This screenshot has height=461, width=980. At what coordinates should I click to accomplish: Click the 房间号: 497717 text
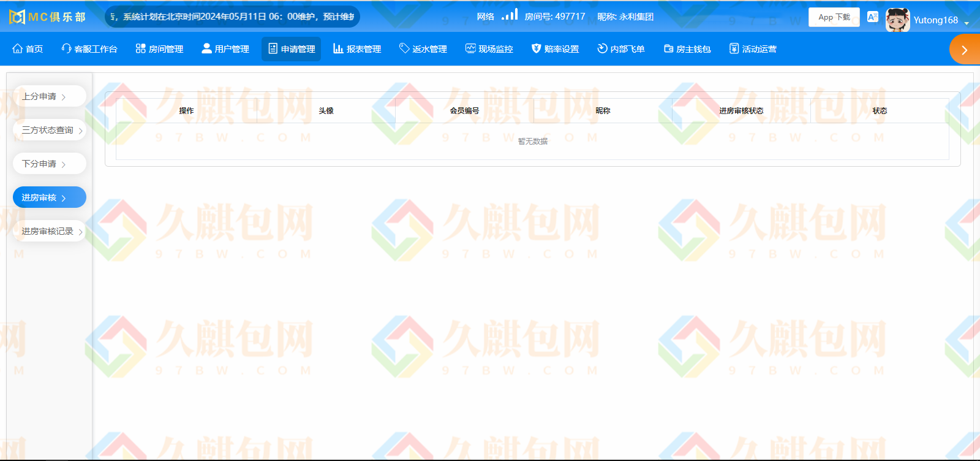click(555, 17)
